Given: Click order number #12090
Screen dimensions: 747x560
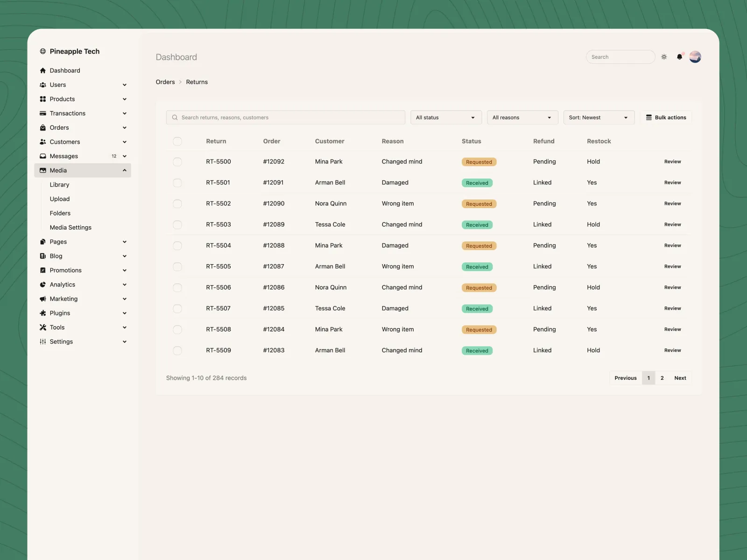Looking at the screenshot, I should click(274, 203).
